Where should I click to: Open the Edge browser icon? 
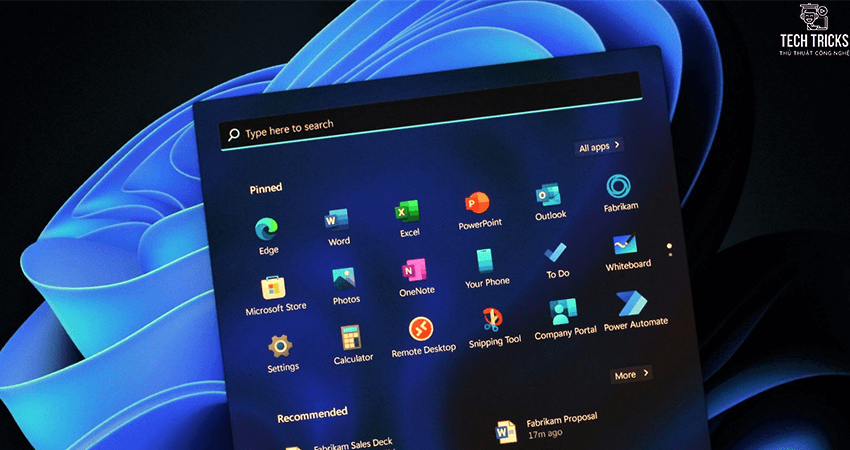tap(267, 228)
